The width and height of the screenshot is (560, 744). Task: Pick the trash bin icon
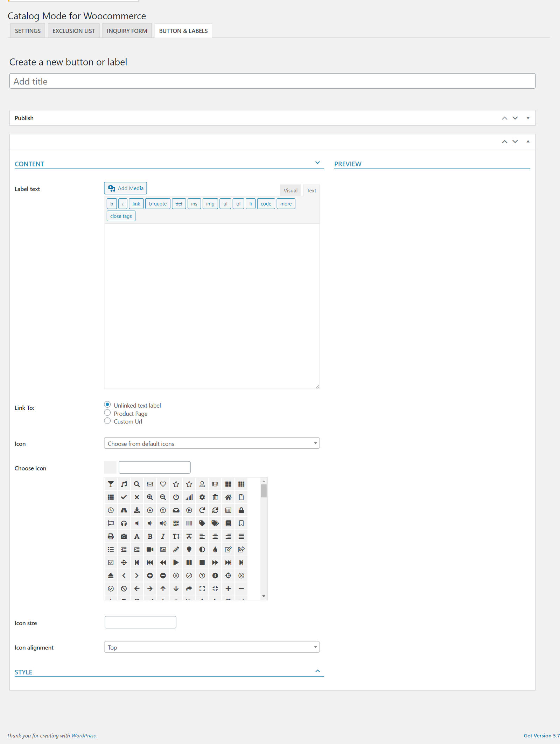(x=215, y=497)
